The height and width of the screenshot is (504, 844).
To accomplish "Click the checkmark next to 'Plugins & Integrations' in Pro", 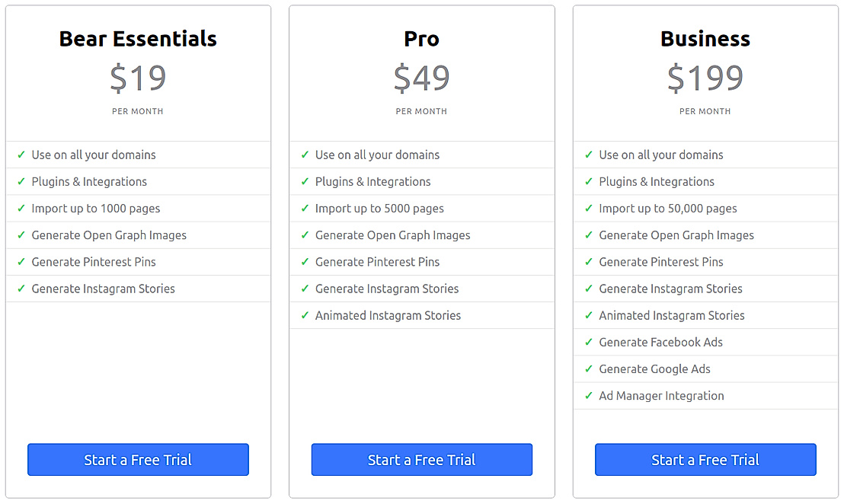I will tap(304, 181).
